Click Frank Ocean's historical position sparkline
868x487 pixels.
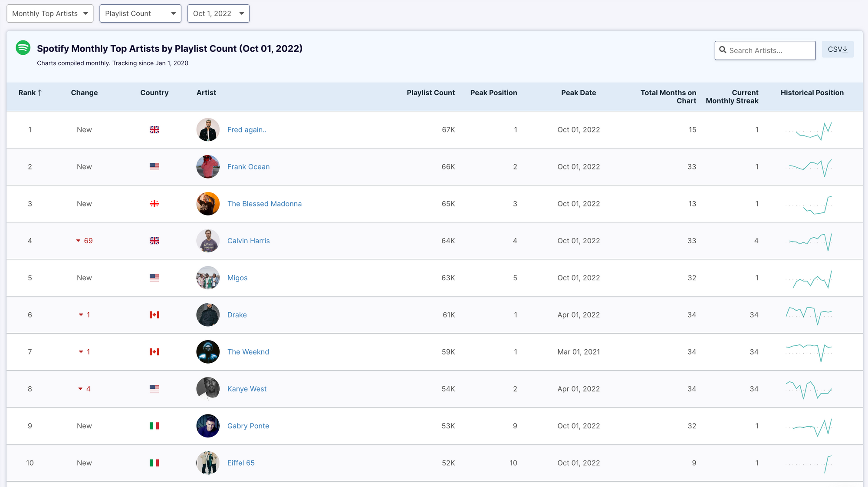tap(809, 167)
